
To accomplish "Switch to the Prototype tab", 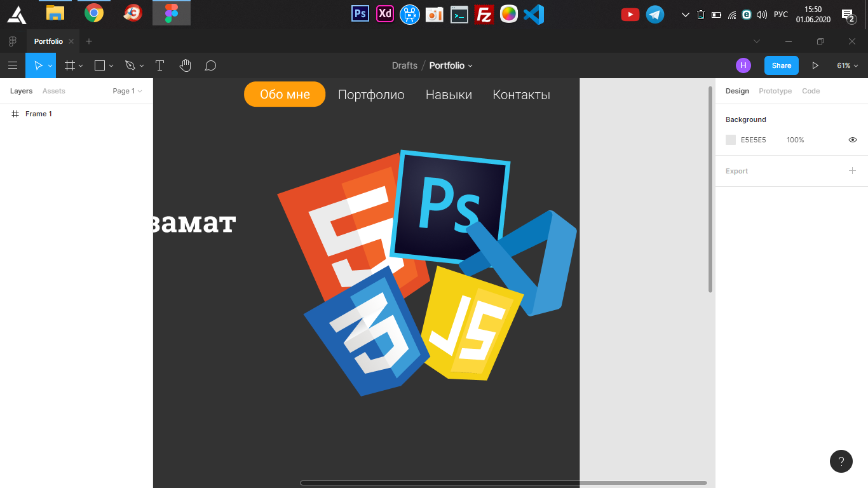I will 775,91.
